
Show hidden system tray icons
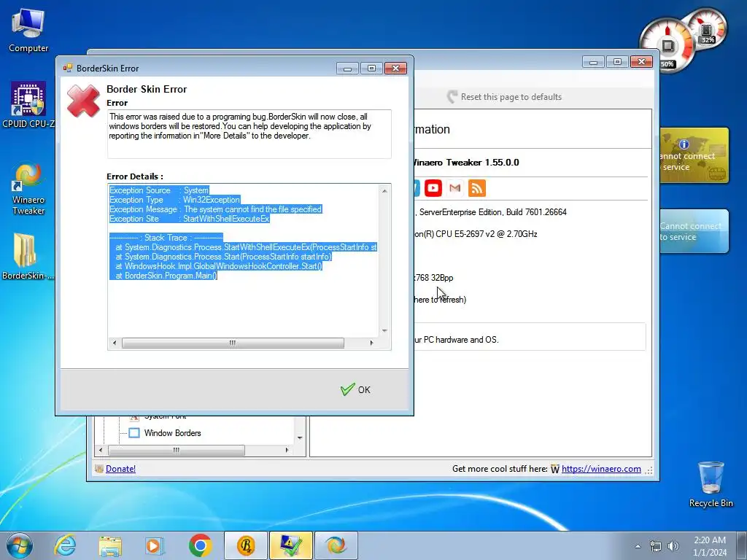638,546
